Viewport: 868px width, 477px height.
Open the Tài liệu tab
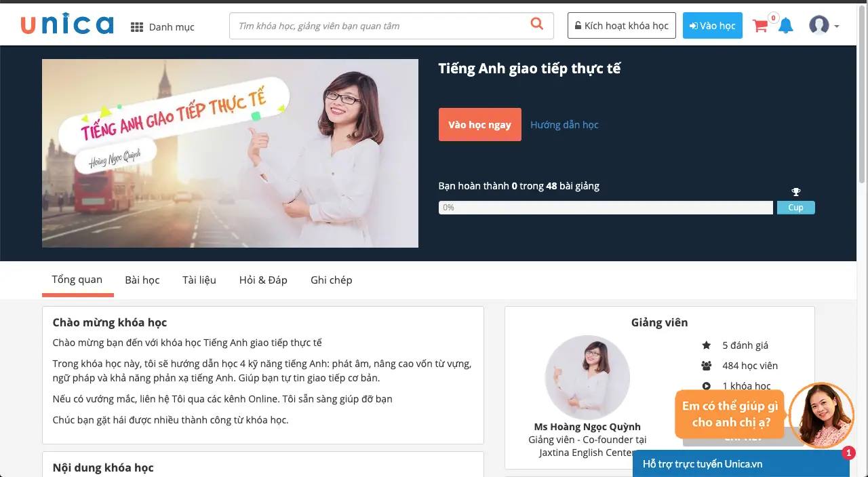click(x=199, y=280)
